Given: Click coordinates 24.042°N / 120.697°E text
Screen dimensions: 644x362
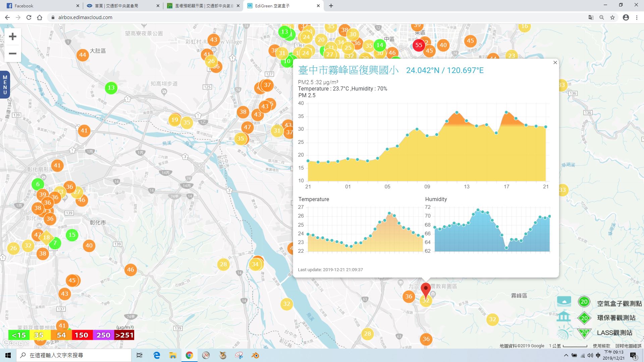Looking at the screenshot, I should pos(445,70).
